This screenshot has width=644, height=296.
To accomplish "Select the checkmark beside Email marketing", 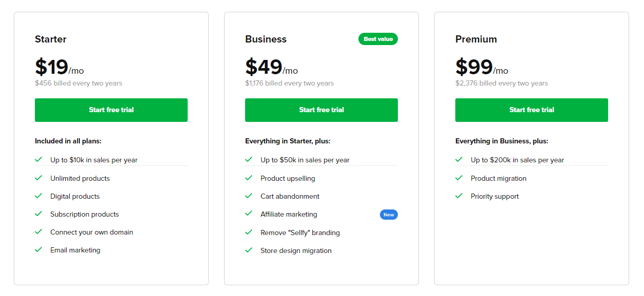I will click(38, 249).
